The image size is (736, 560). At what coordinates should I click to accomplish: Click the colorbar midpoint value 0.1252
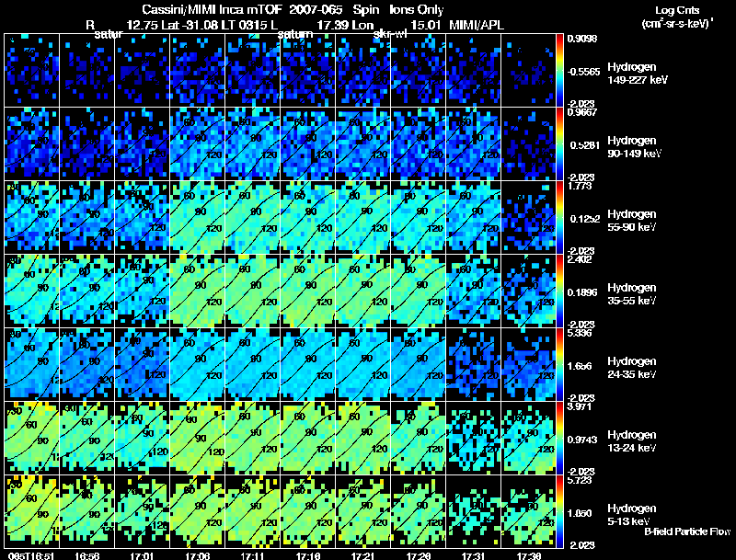pos(585,219)
